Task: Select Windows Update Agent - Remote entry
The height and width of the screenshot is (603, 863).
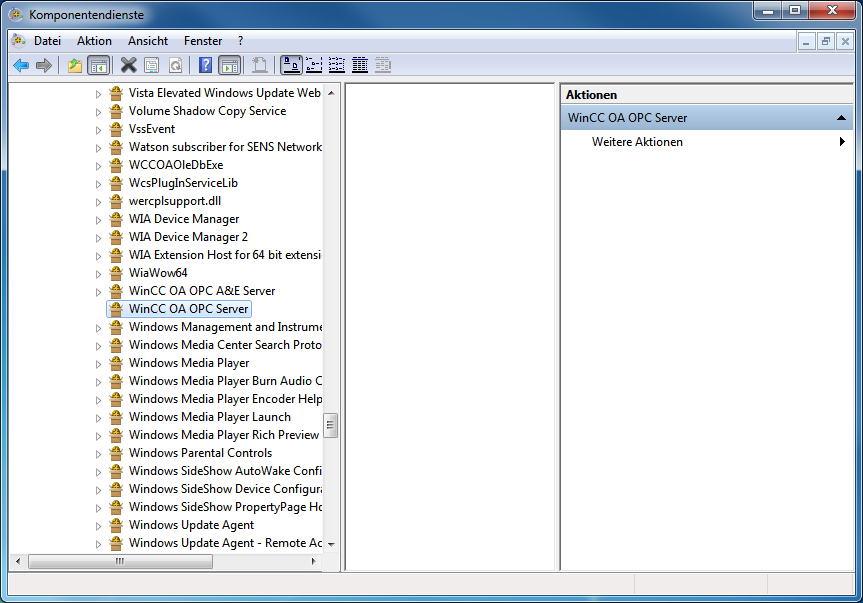Action: [225, 543]
